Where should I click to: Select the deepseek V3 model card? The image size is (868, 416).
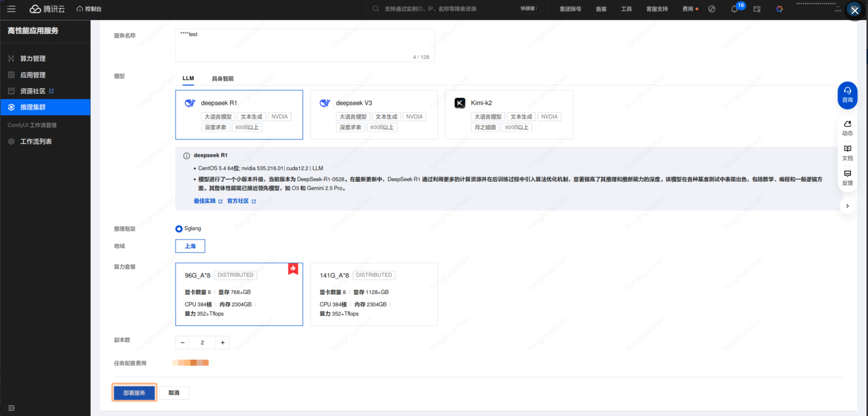pyautogui.click(x=374, y=114)
